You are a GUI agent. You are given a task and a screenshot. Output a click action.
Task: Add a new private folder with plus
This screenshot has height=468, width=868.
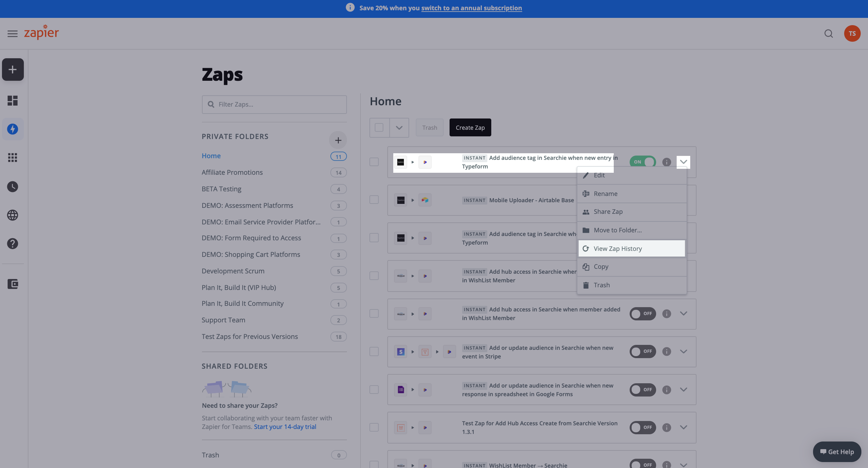[338, 140]
